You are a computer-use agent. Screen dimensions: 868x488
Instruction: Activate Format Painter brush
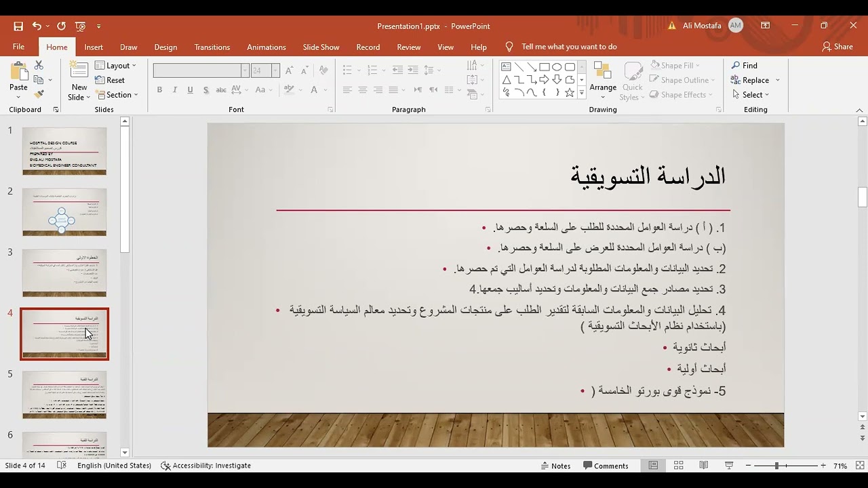pyautogui.click(x=39, y=94)
